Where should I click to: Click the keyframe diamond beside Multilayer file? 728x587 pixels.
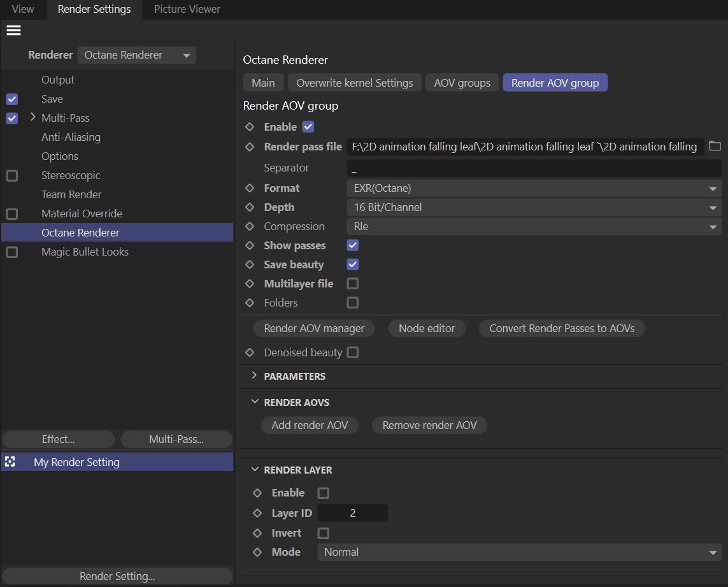(250, 284)
